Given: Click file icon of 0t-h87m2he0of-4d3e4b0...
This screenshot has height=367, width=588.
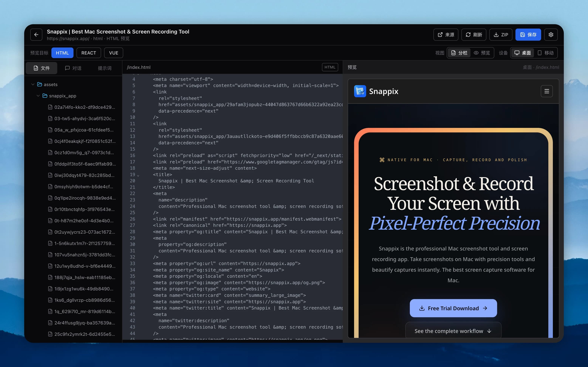Looking at the screenshot, I should tap(50, 221).
